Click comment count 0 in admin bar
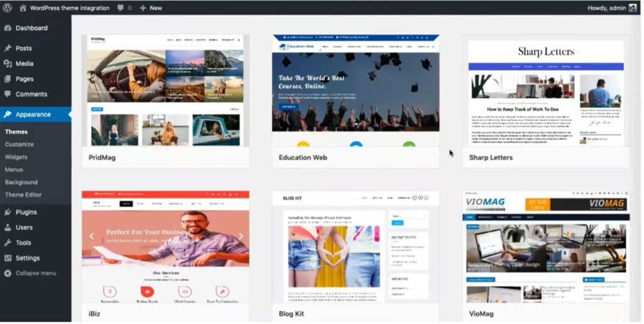 [x=130, y=8]
